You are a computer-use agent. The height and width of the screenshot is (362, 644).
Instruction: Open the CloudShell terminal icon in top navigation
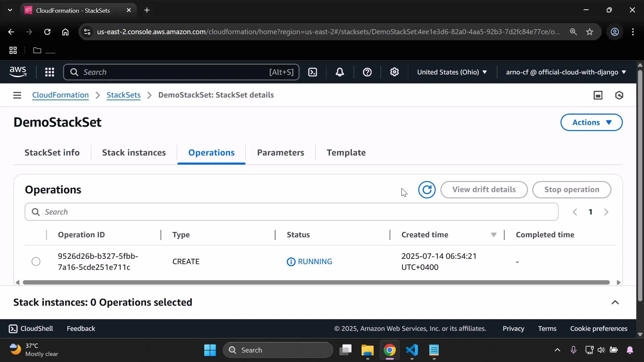pyautogui.click(x=313, y=72)
